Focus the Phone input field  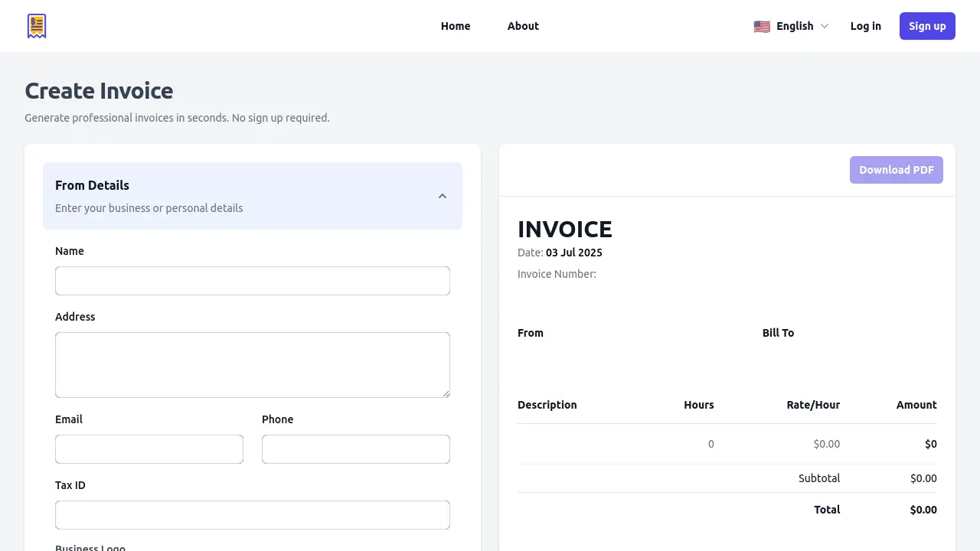click(356, 449)
